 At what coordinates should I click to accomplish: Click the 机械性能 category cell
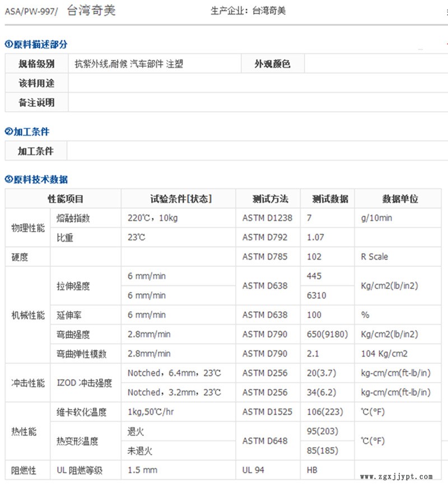[x=28, y=316]
